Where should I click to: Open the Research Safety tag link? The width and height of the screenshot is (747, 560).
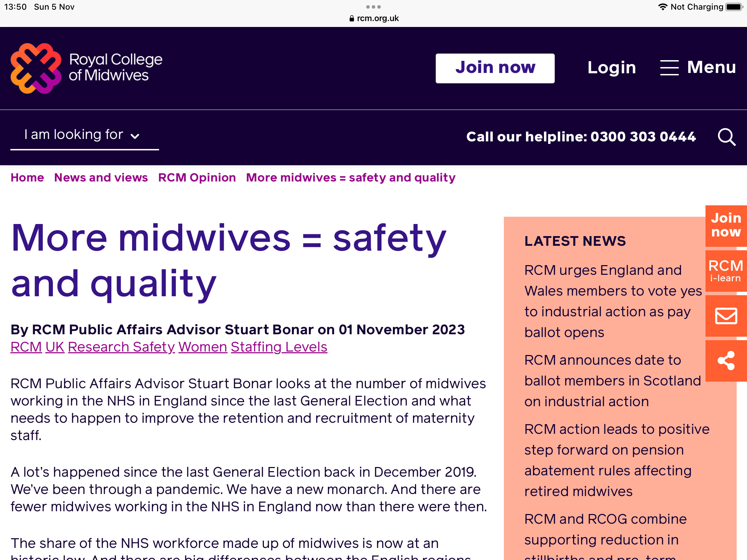(121, 347)
